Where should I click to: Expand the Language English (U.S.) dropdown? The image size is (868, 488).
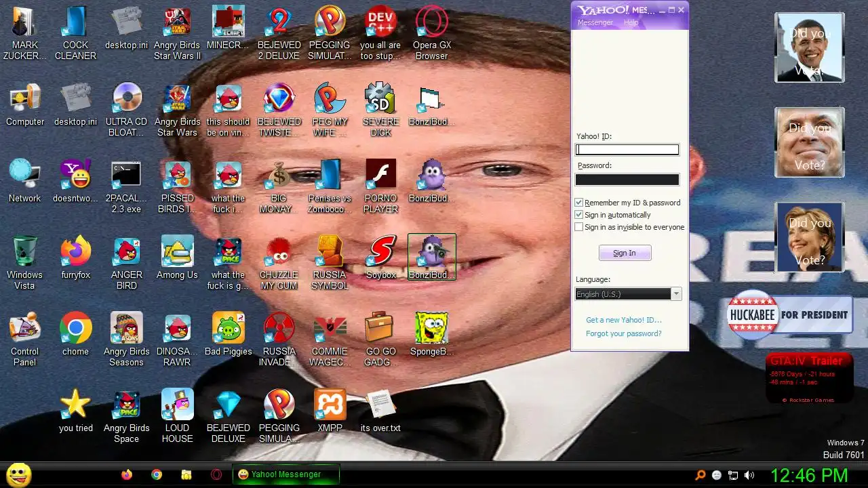(x=676, y=294)
